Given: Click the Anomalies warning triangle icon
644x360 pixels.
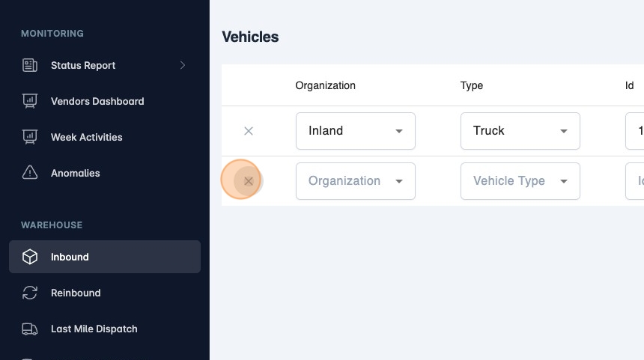Looking at the screenshot, I should coord(30,173).
